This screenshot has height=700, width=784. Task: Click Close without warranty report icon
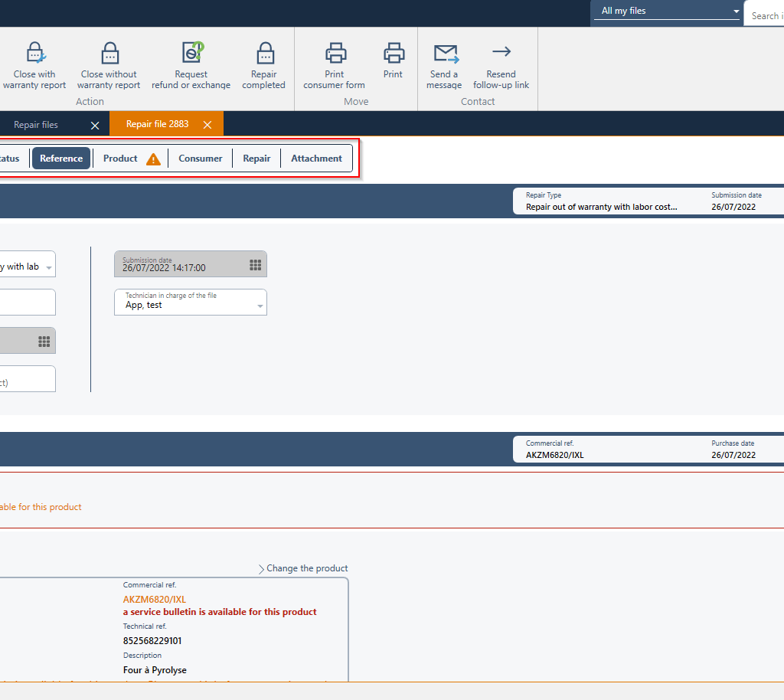[x=109, y=53]
